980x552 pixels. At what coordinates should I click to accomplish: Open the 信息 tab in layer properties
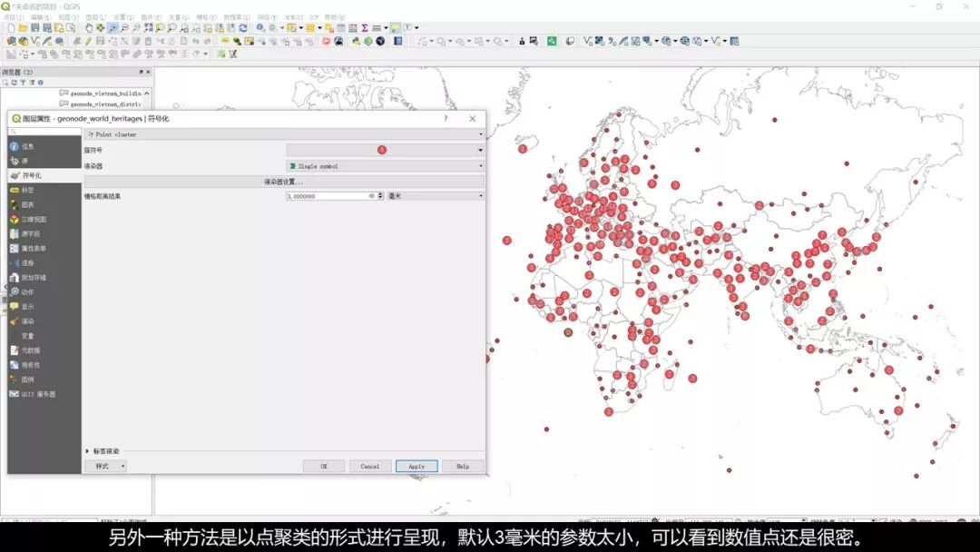point(44,146)
